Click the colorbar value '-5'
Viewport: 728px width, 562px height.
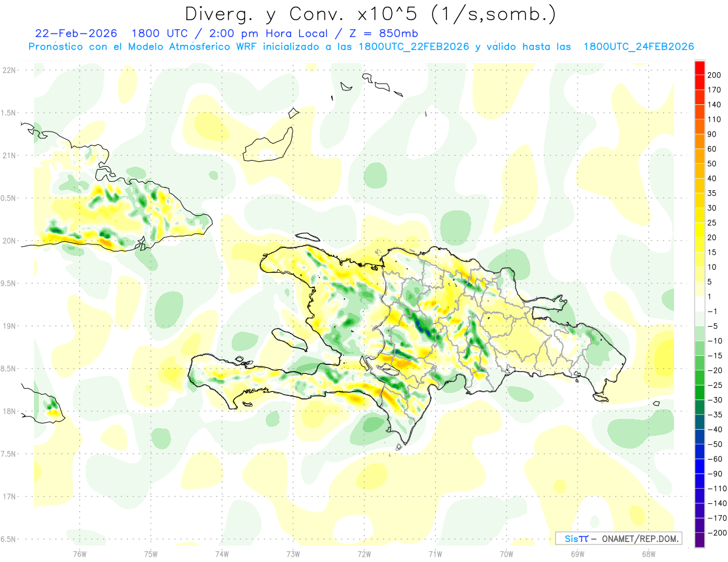713,326
